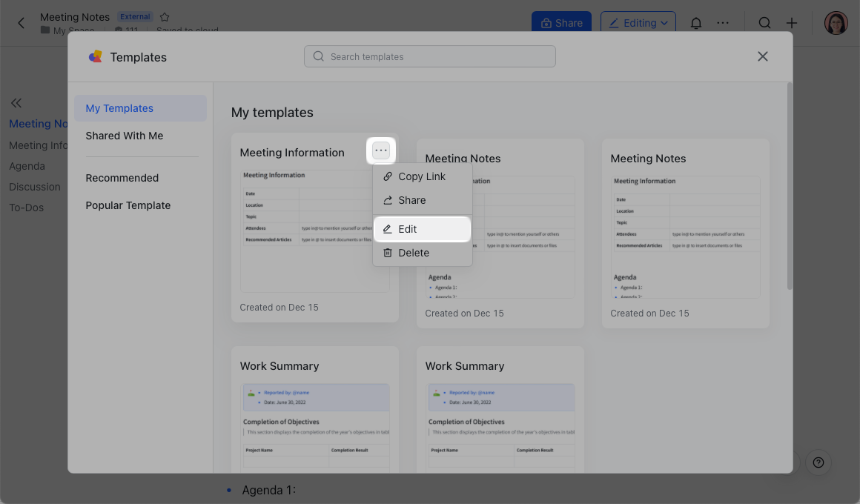Open help with the question mark icon
The image size is (860, 504).
pos(818,462)
